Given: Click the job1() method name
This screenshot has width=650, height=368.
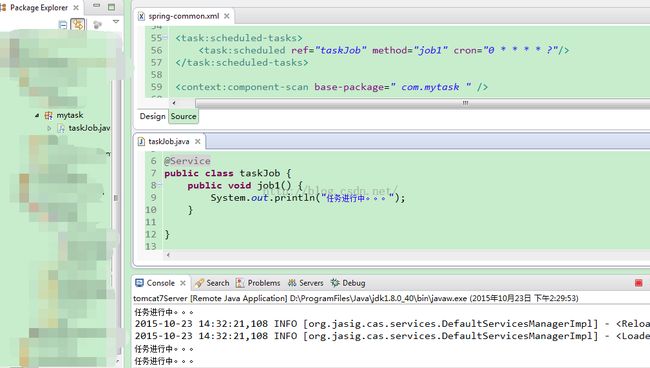Looking at the screenshot, I should pos(274,186).
